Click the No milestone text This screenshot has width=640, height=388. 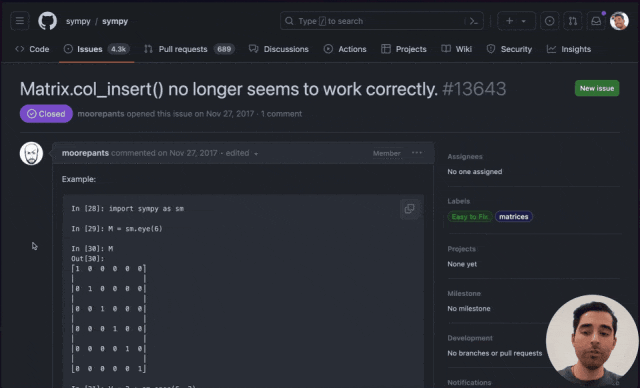[x=469, y=308]
